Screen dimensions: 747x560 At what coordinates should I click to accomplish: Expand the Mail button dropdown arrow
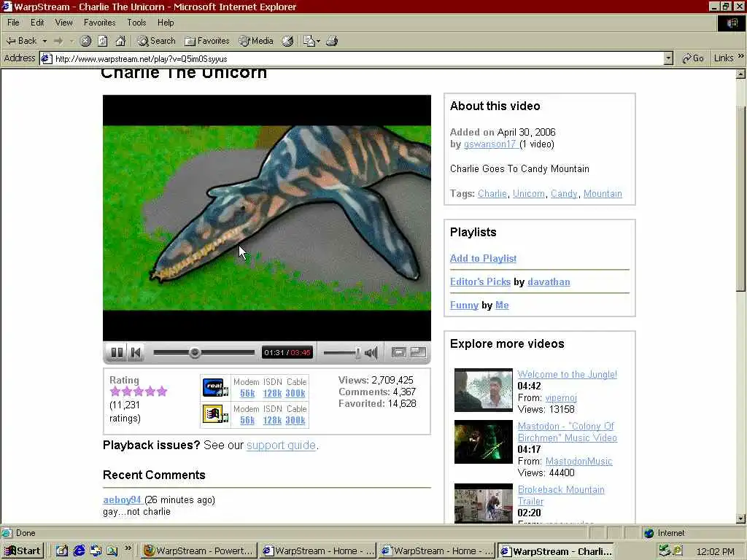[x=318, y=41]
